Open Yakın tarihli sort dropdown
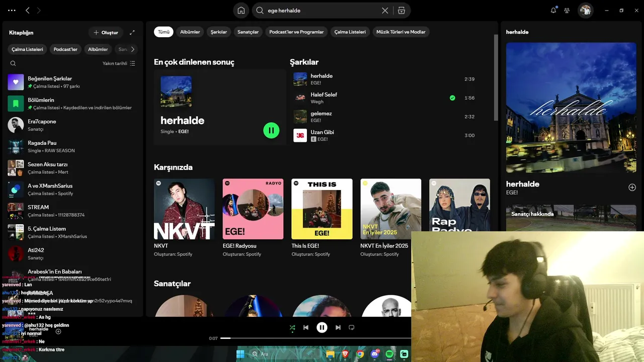This screenshot has width=644, height=362. [x=119, y=63]
